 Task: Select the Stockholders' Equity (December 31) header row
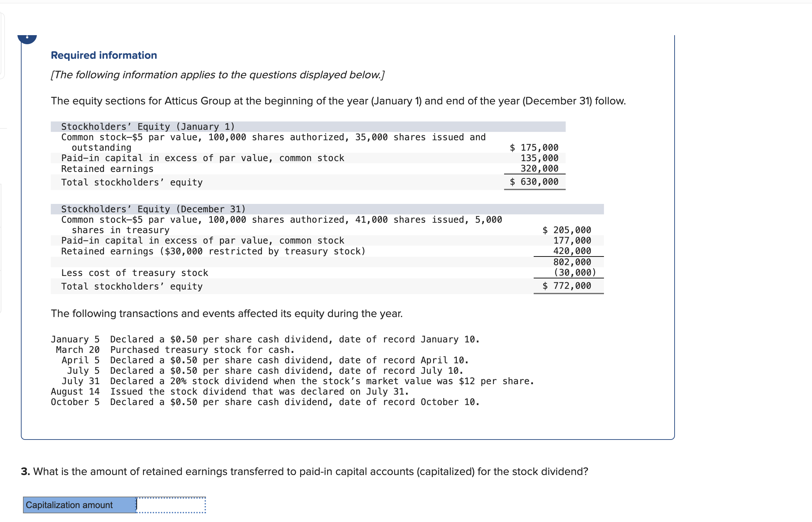point(153,208)
